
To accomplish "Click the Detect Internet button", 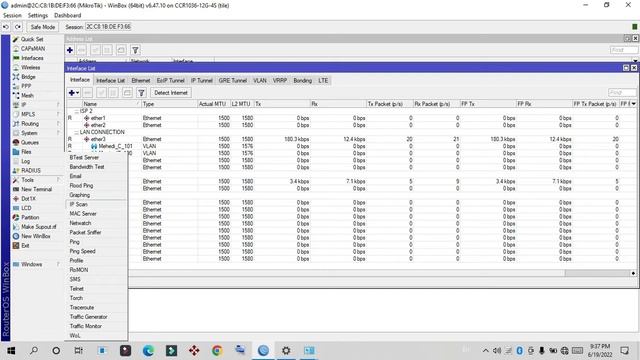I will (x=171, y=93).
